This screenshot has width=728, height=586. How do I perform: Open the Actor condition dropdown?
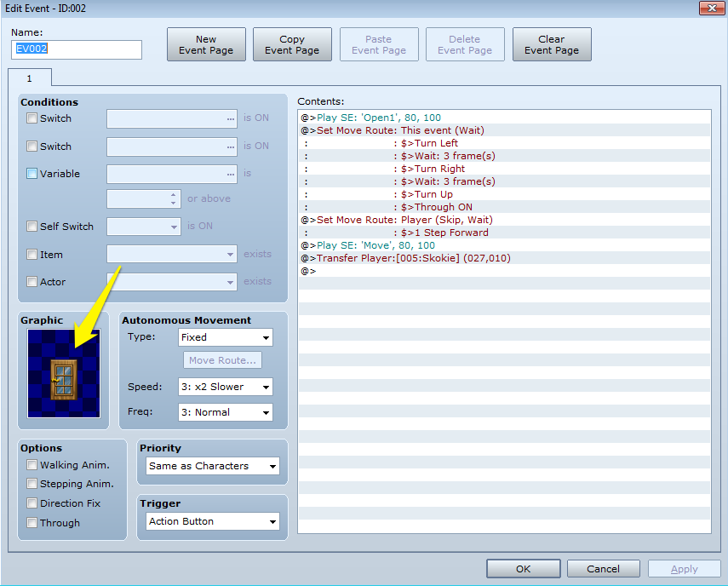[x=172, y=282]
